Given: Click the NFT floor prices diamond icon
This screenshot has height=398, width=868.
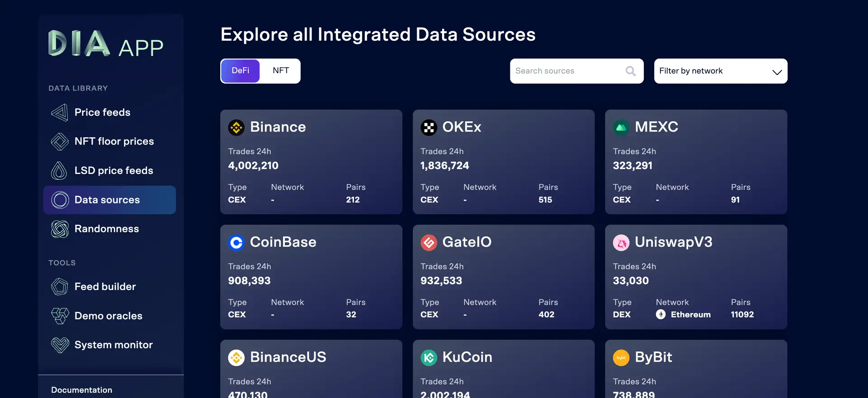Looking at the screenshot, I should pos(60,141).
